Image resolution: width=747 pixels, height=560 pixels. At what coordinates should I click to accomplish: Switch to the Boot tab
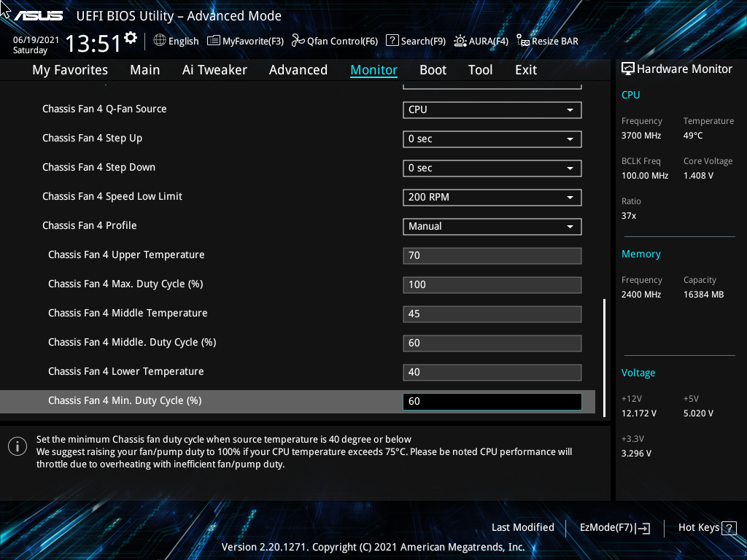(x=433, y=69)
